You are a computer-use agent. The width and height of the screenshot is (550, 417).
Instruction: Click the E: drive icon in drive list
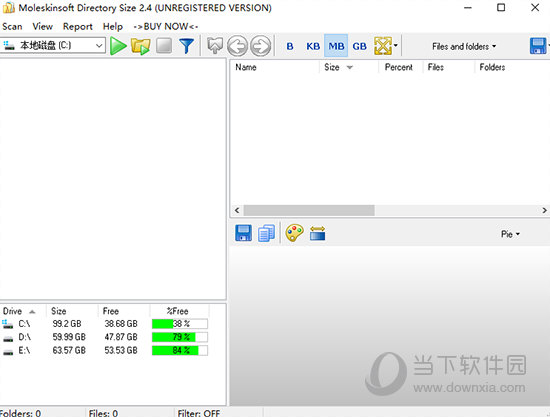click(8, 352)
